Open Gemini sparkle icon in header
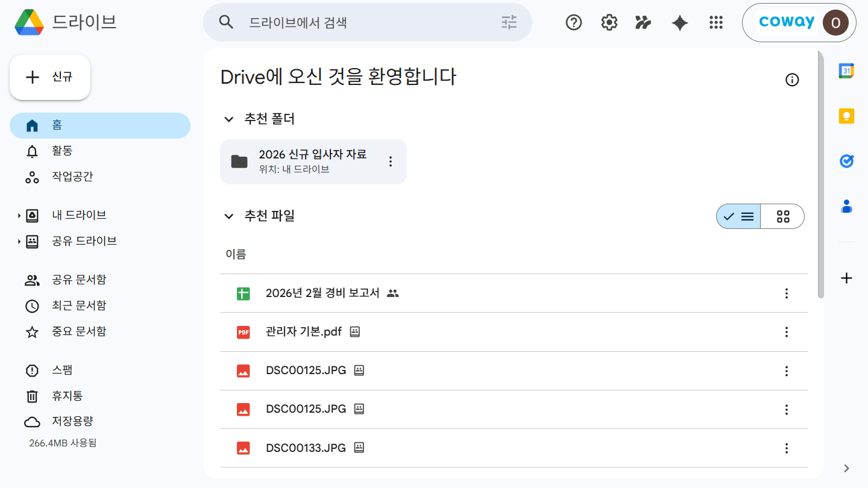 (680, 23)
